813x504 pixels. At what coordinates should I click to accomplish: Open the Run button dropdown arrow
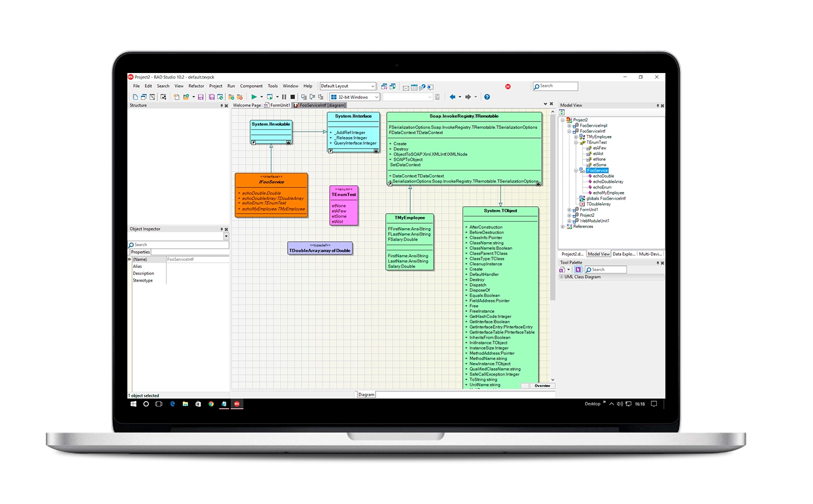(x=261, y=97)
